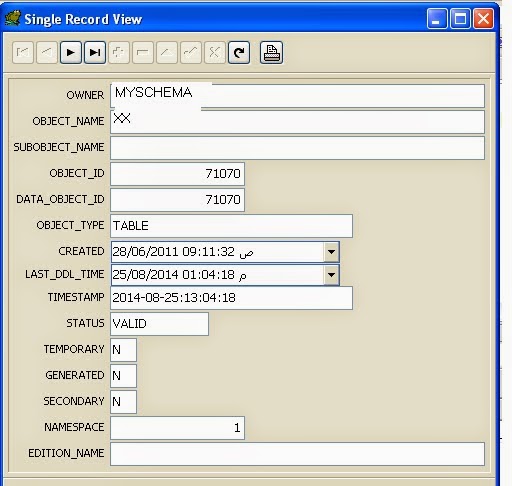Go to the previous record
This screenshot has width=512, height=486.
[x=47, y=52]
